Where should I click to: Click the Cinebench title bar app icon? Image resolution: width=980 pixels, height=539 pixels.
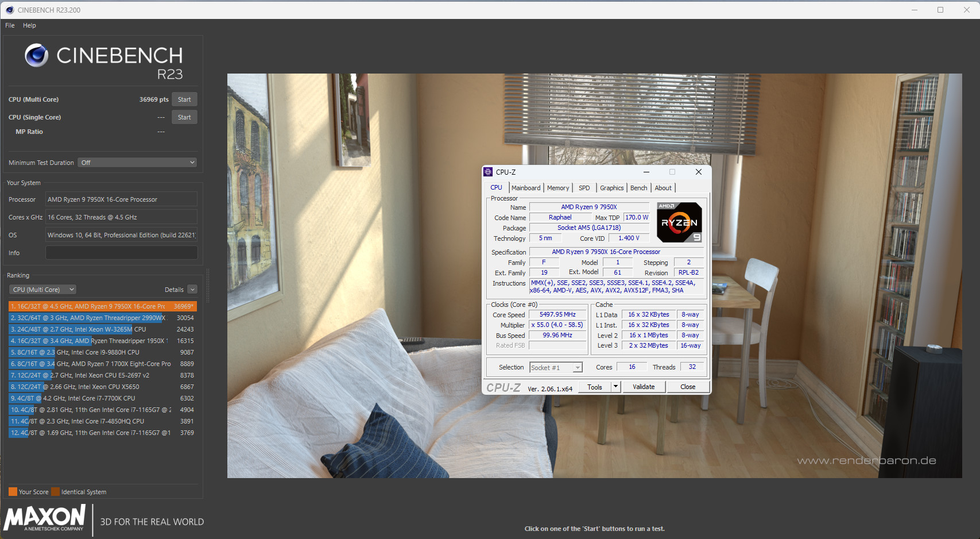coord(9,10)
